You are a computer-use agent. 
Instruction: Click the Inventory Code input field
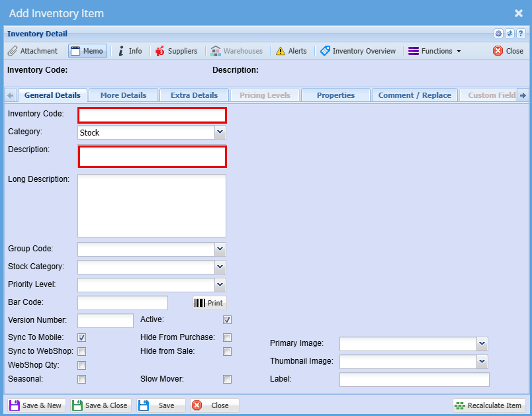pos(152,115)
